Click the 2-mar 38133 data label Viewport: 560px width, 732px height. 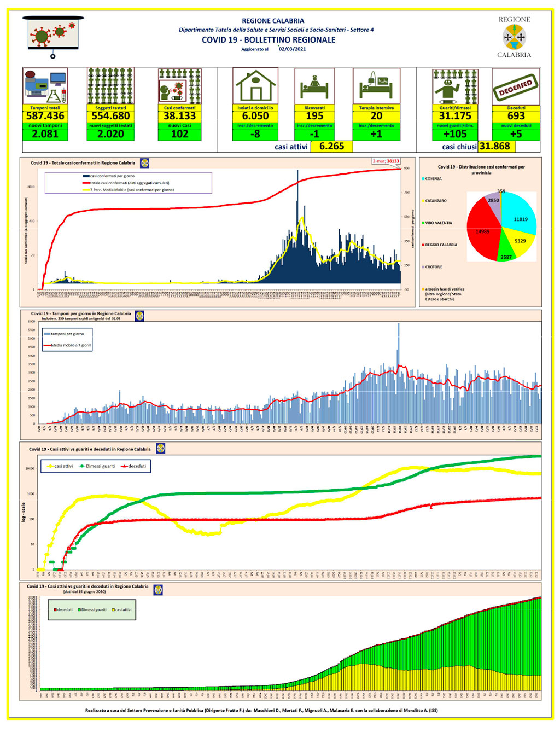[x=386, y=161]
